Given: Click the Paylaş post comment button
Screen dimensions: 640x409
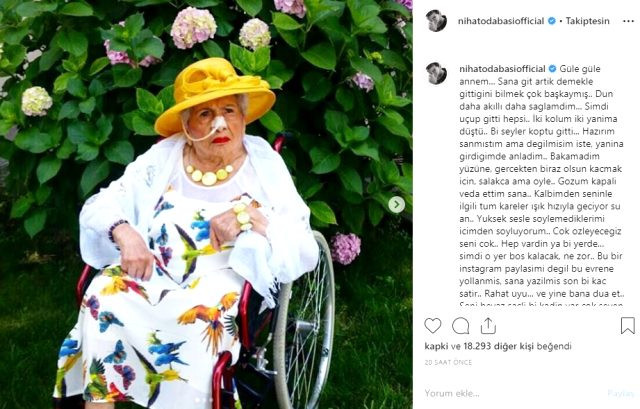Looking at the screenshot, I should coord(620,393).
